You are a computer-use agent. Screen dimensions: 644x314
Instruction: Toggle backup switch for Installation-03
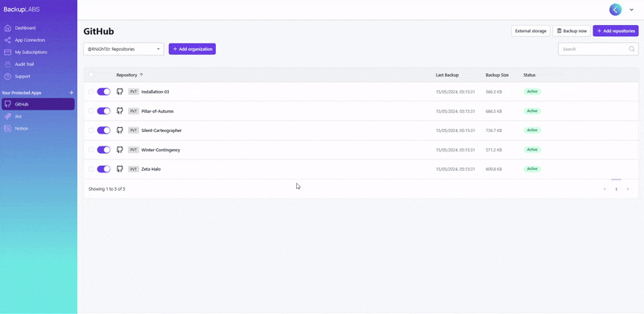(x=104, y=92)
